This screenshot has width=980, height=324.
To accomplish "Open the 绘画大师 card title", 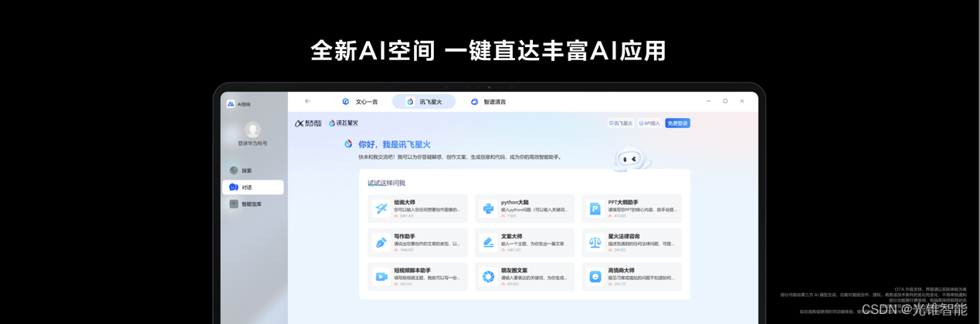I will [405, 203].
